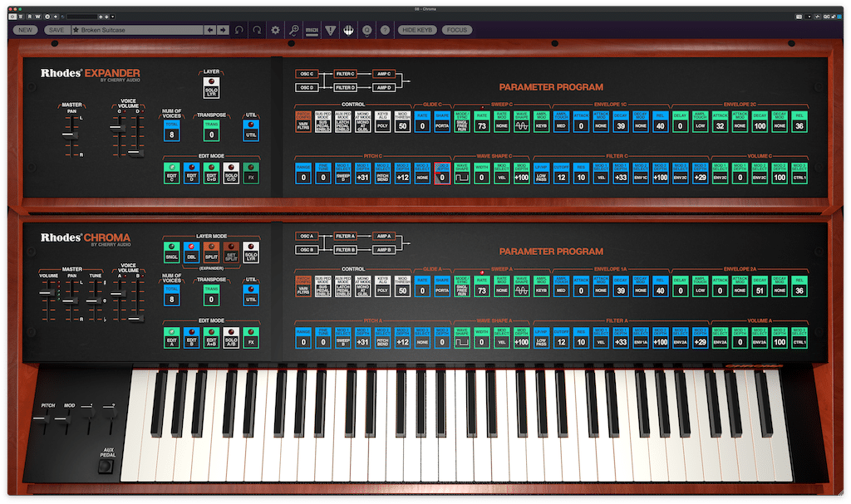Open Pitch C MOD 1 SELECT showing SWEEP D

(x=343, y=174)
